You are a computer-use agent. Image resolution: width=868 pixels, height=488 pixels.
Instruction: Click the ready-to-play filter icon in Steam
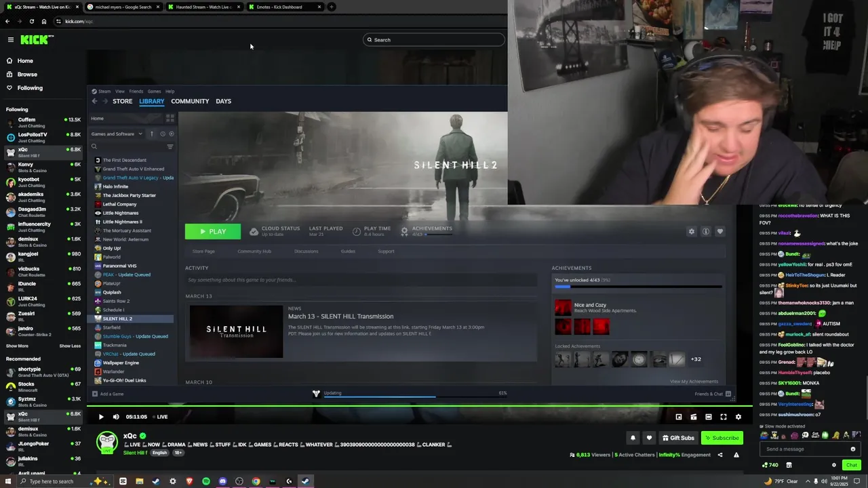point(171,134)
